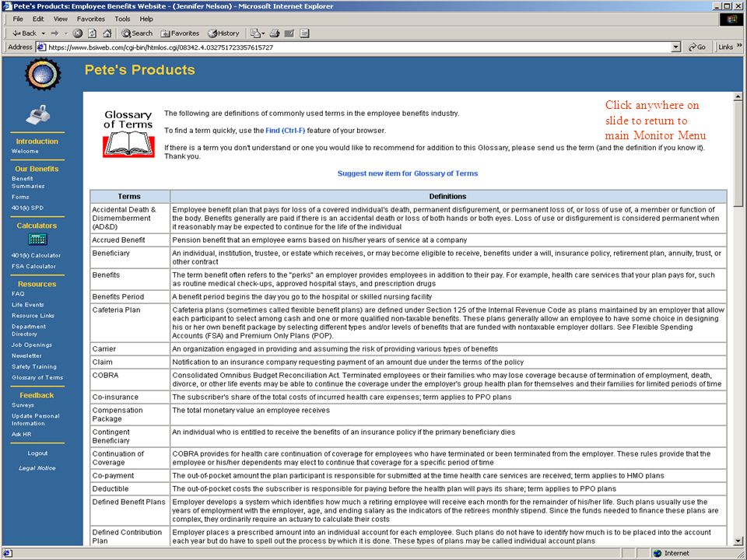Open the Help menu
The image size is (747, 560).
146,19
